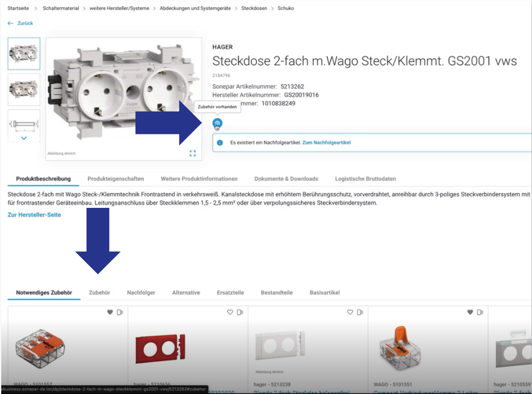Click product ID 2184796
This screenshot has width=532, height=394.
point(221,75)
